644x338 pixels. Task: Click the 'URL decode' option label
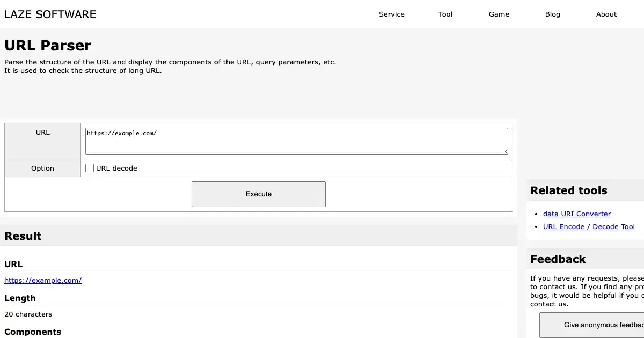[116, 168]
